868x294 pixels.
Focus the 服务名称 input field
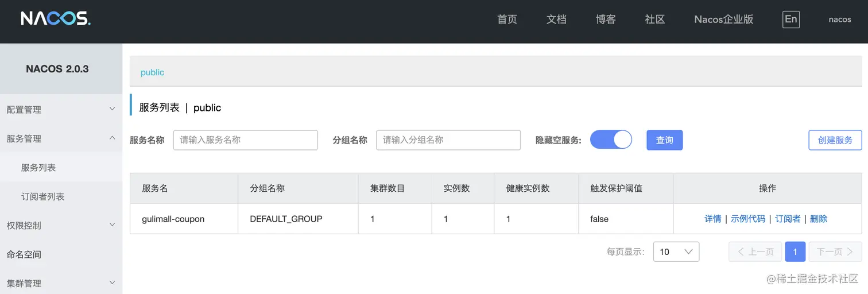point(245,140)
